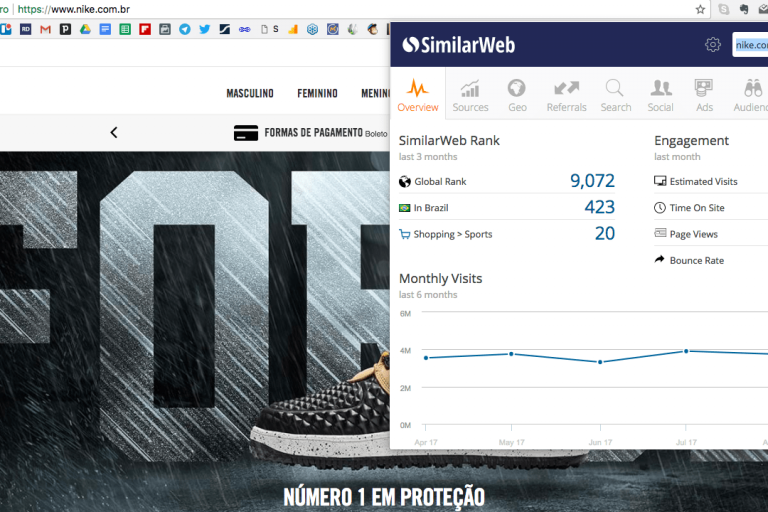Click the nike.com.br address bar URL

click(x=73, y=9)
